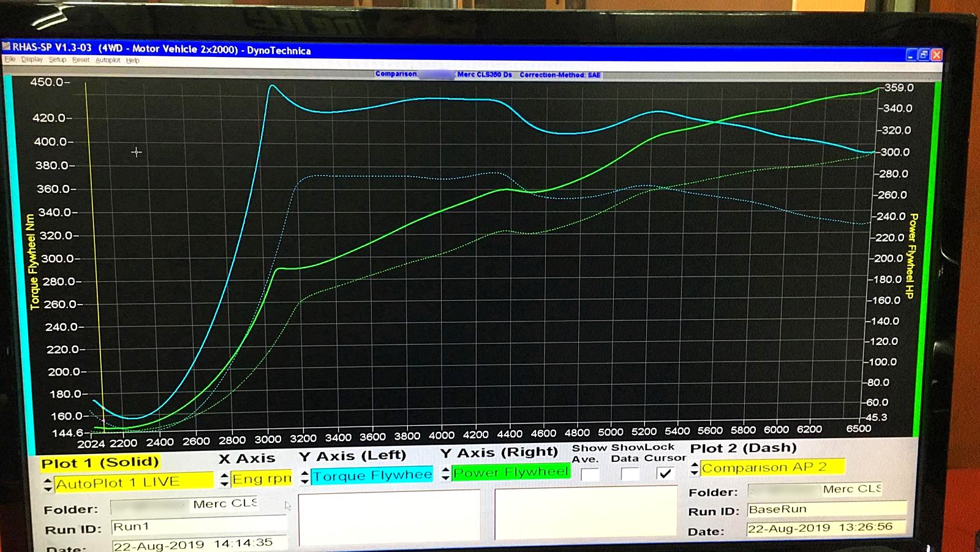Open the Reset menu
The width and height of the screenshot is (980, 552).
click(81, 60)
